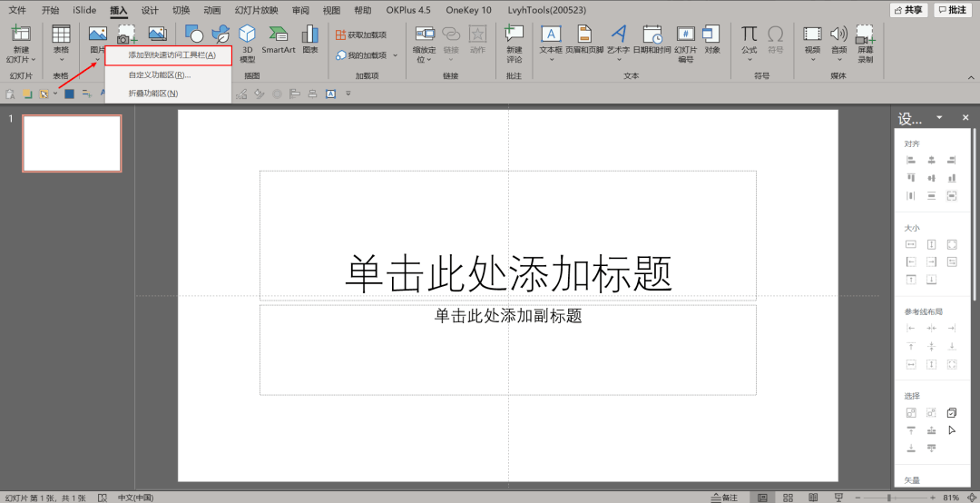Click 中文(中国) language indicator
The height and width of the screenshot is (503, 980).
click(x=135, y=498)
